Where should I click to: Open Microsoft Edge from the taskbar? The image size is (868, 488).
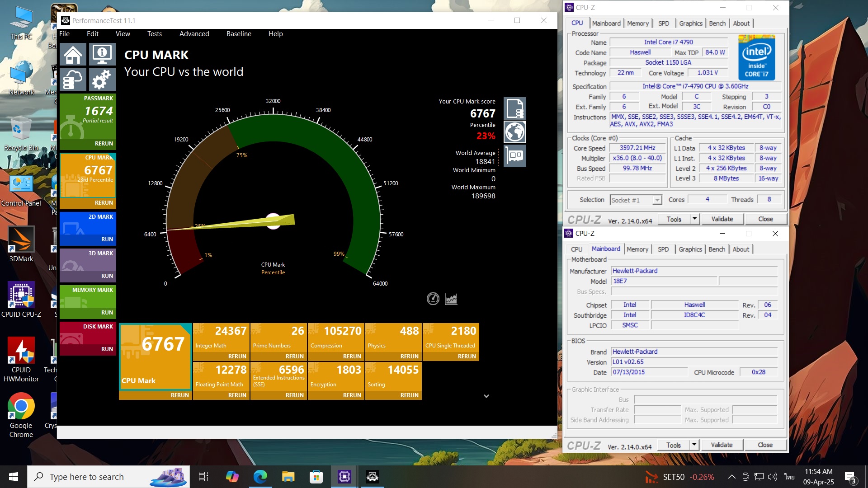260,477
